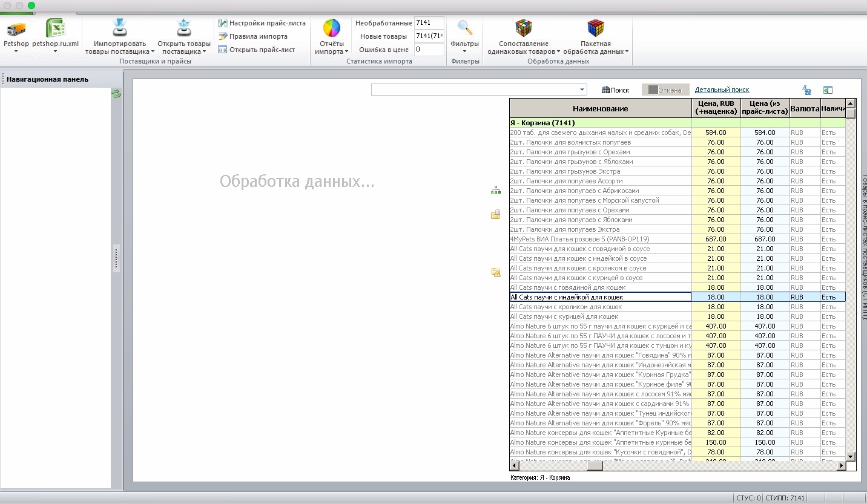Click the Открыть товары поставщика icon
867x504 pixels.
pos(184,28)
